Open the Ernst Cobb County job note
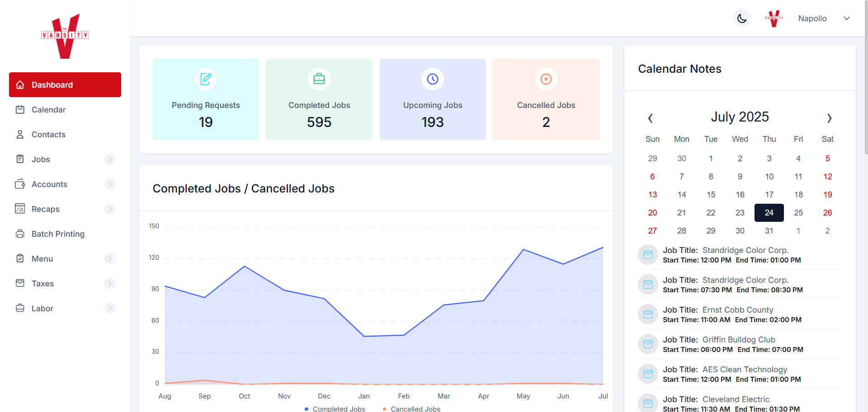Image resolution: width=868 pixels, height=412 pixels. pyautogui.click(x=737, y=310)
